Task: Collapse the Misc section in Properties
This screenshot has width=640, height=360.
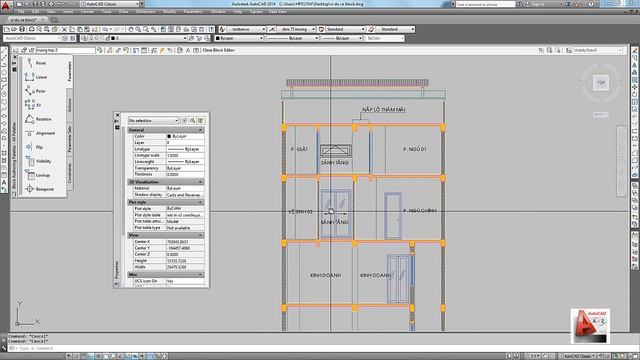Action: 200,275
